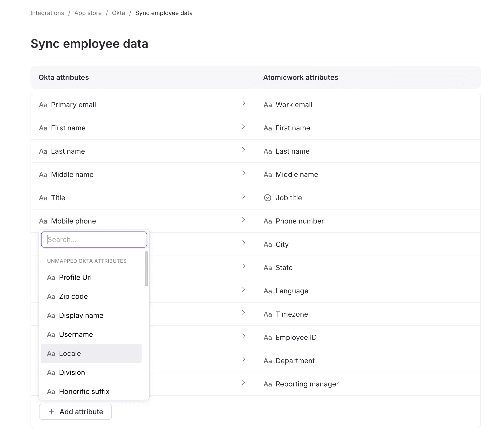Click the Mobile phone Okta attribute
The width and height of the screenshot is (504, 442).
73,221
